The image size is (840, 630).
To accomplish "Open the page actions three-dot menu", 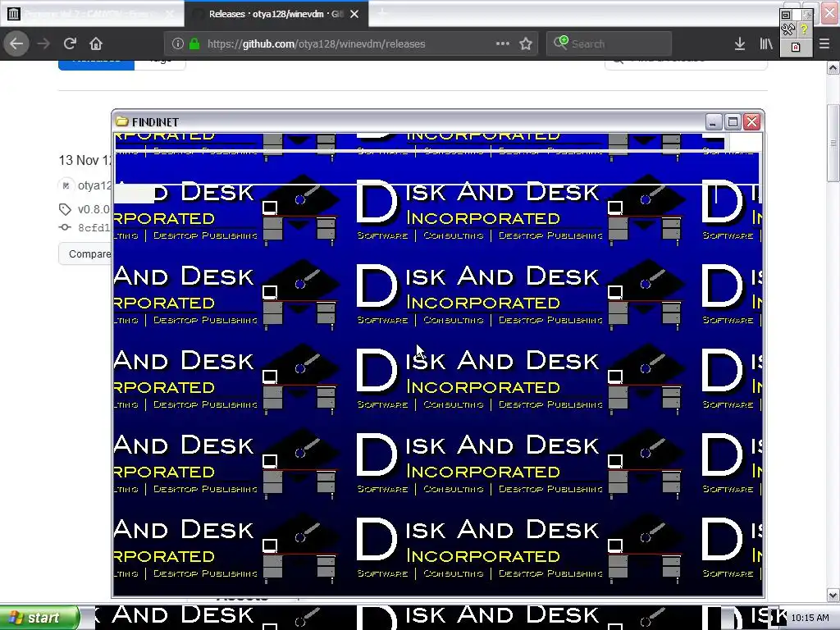I will (503, 43).
